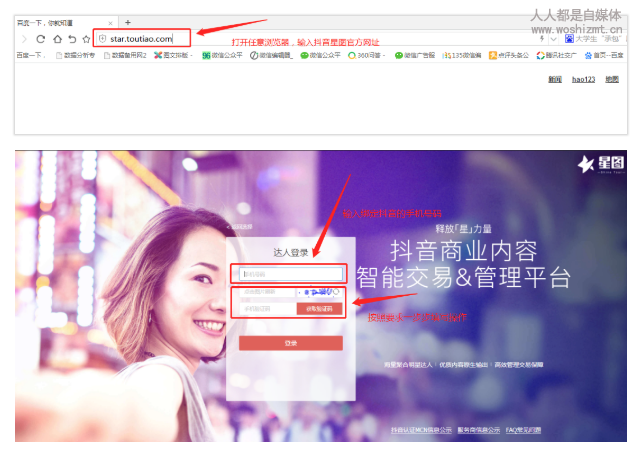
Task: Open the 腾讯社交广 bookmark
Action: pyautogui.click(x=556, y=55)
